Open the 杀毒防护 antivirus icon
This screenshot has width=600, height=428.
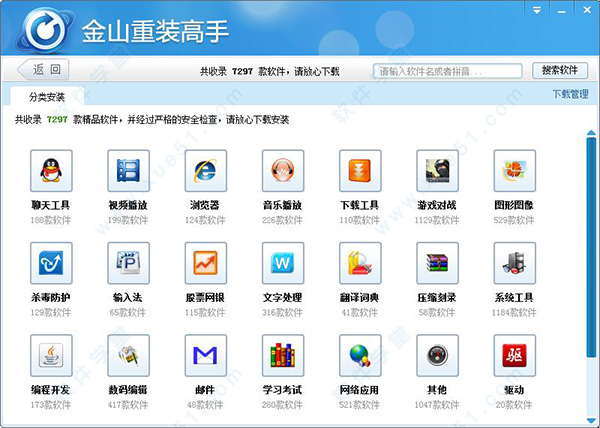tap(51, 263)
